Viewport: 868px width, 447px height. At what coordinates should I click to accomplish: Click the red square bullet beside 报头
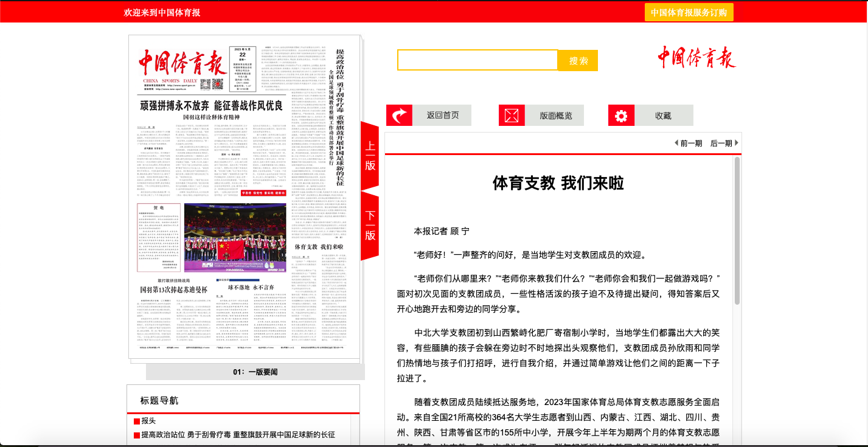[x=137, y=421]
